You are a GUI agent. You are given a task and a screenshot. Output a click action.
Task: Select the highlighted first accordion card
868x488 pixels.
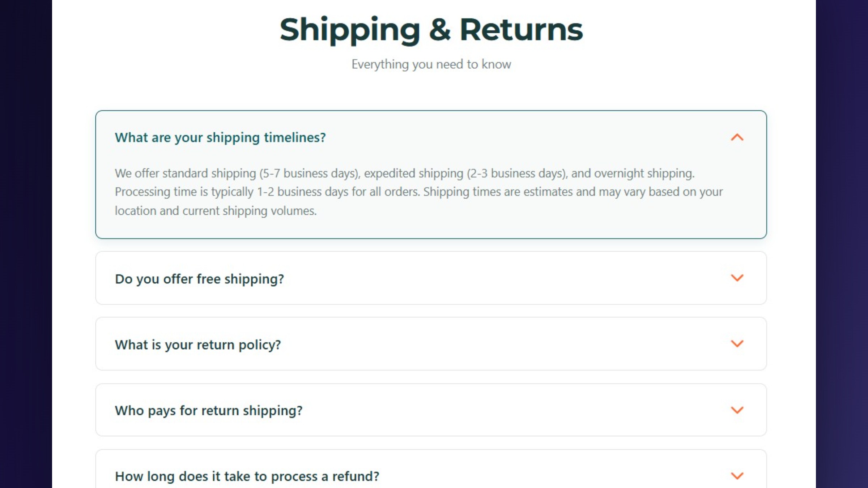430,174
